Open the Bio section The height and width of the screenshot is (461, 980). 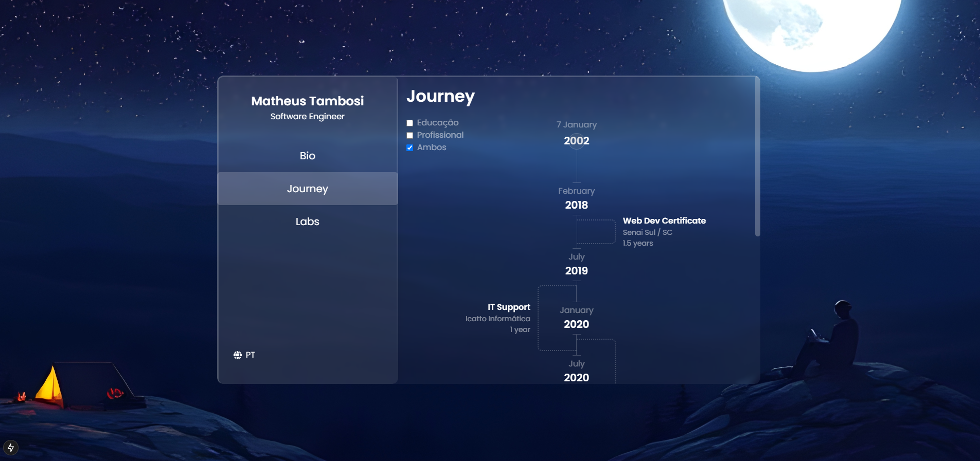tap(308, 156)
